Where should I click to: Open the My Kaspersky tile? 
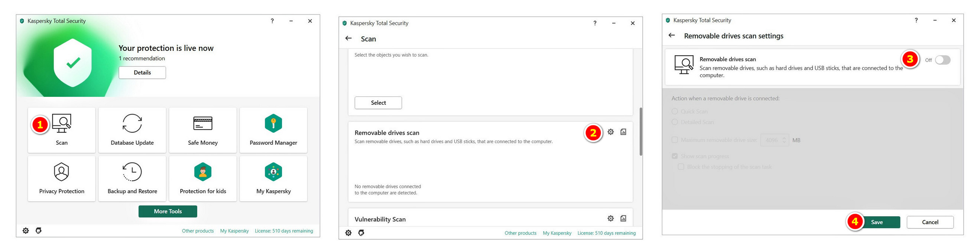tap(273, 178)
